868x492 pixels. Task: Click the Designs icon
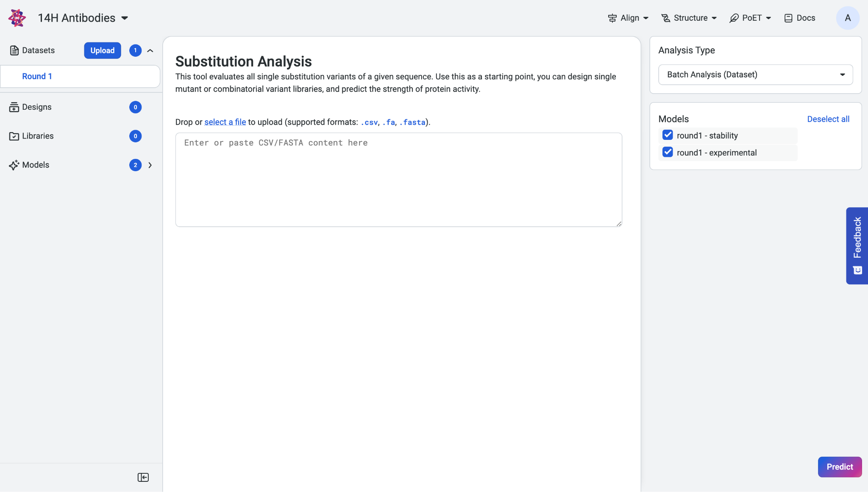pyautogui.click(x=14, y=107)
